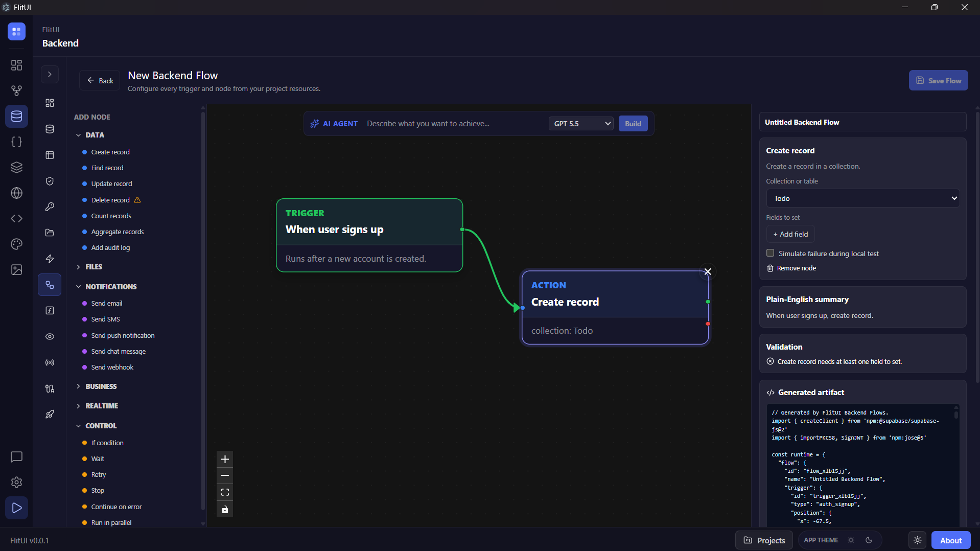Switch app theme to dark mode (moon icon)
This screenshot has width=980, height=551.
click(x=869, y=540)
